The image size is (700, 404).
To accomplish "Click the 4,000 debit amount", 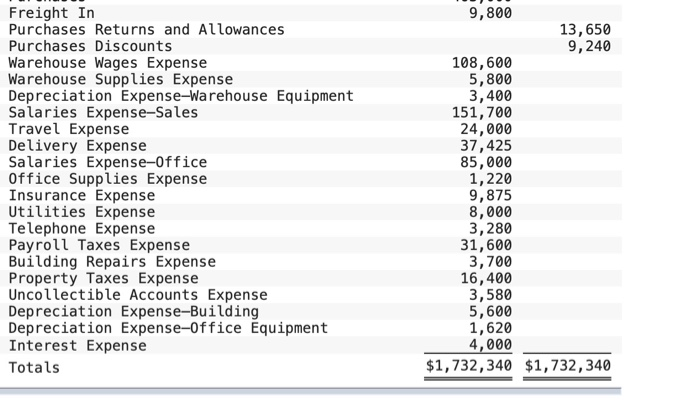I will pos(490,344).
